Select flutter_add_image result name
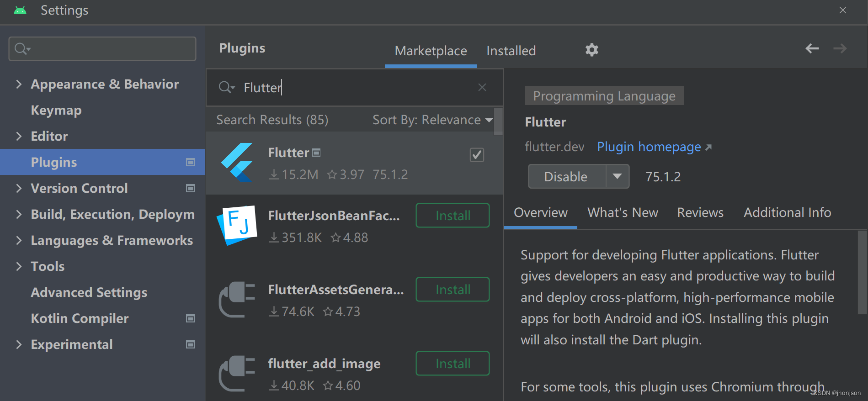 click(x=324, y=364)
